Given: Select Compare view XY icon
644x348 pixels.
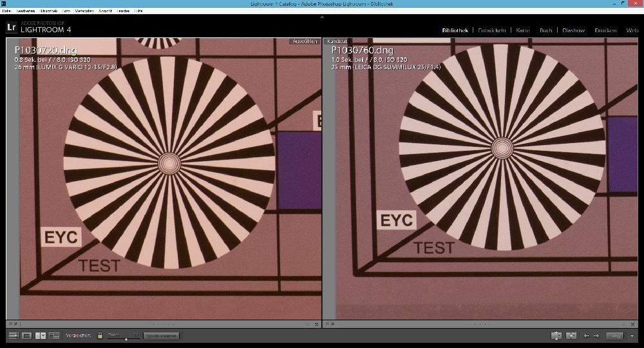Looking at the screenshot, I should 41,336.
